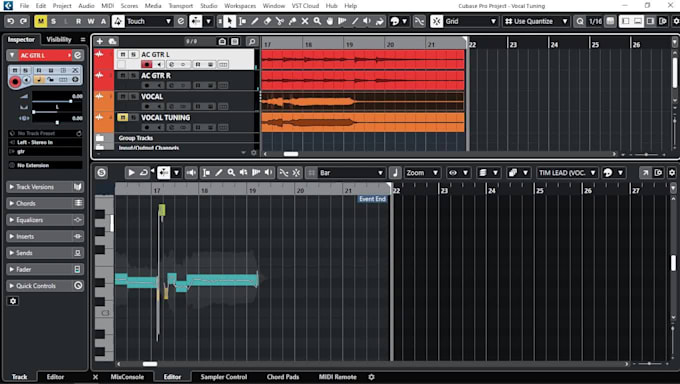Select the Zoom magnifier tool in main toolbar
The image size is (680, 384).
tap(317, 21)
